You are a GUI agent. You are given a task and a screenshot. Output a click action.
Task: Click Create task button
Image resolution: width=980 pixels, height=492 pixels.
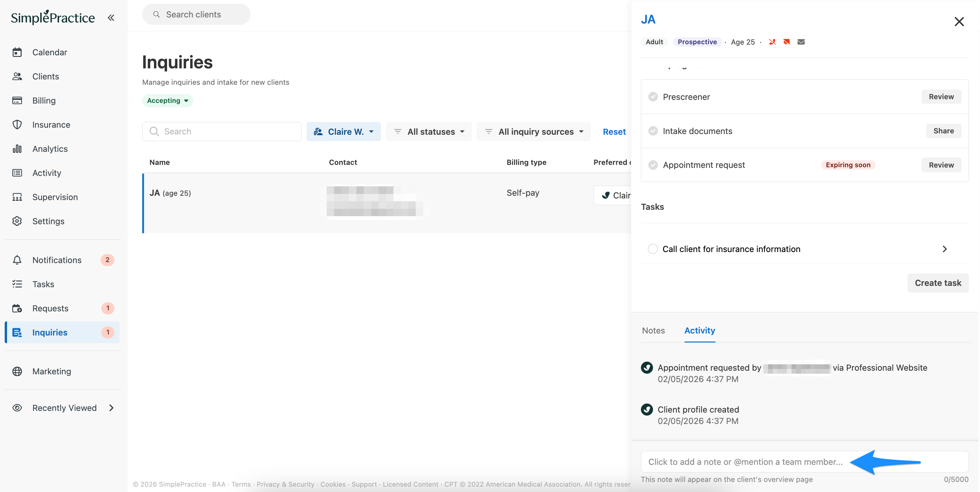(938, 283)
